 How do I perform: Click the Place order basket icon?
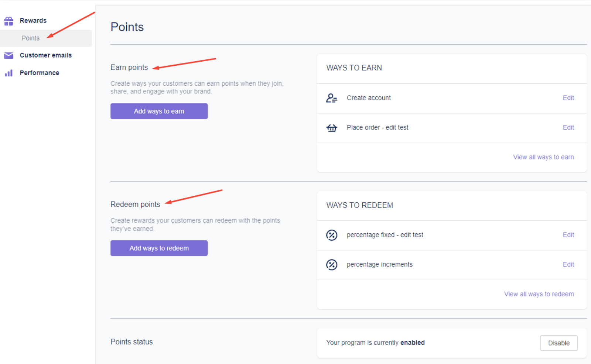coord(332,128)
